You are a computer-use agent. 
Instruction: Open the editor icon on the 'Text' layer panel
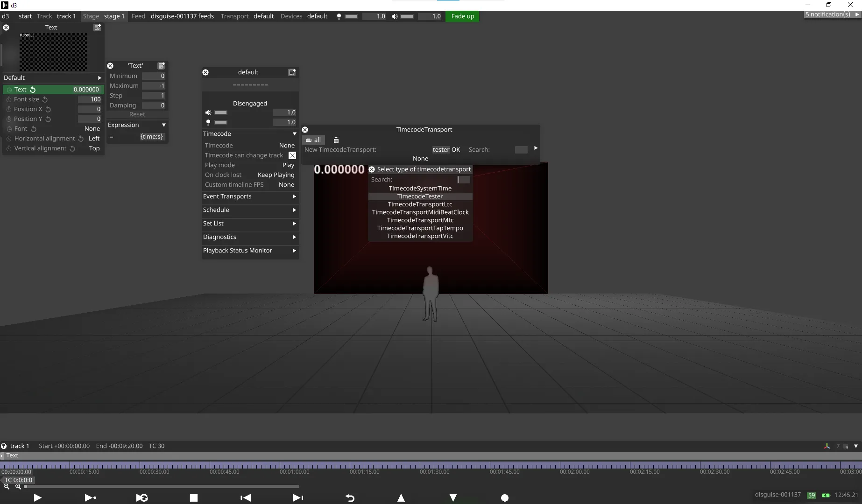coord(97,28)
